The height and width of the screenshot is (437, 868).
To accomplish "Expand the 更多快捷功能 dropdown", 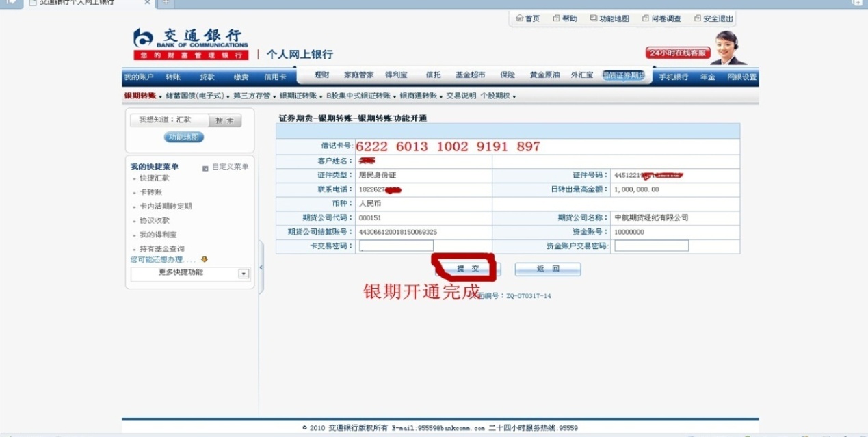I will [x=244, y=274].
